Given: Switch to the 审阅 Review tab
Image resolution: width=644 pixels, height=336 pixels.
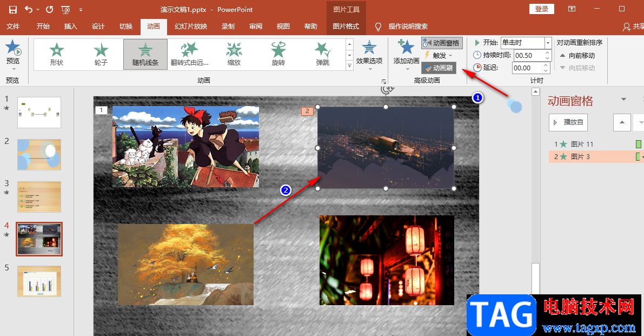Looking at the screenshot, I should pos(255,27).
